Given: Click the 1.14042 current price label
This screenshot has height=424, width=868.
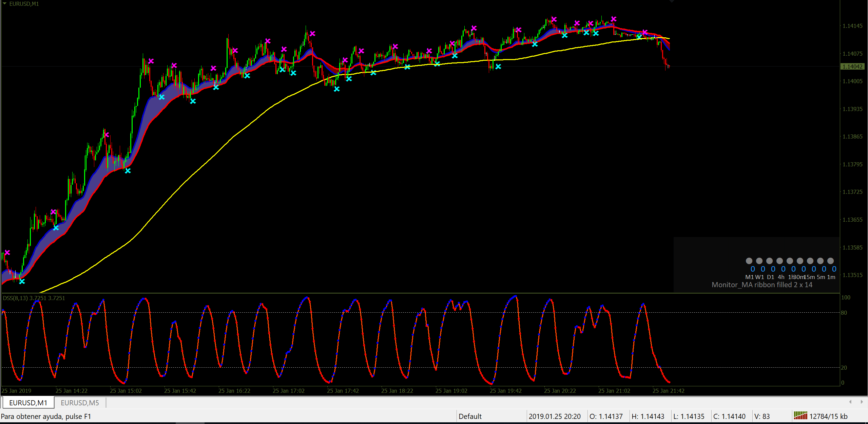Looking at the screenshot, I should click(852, 67).
